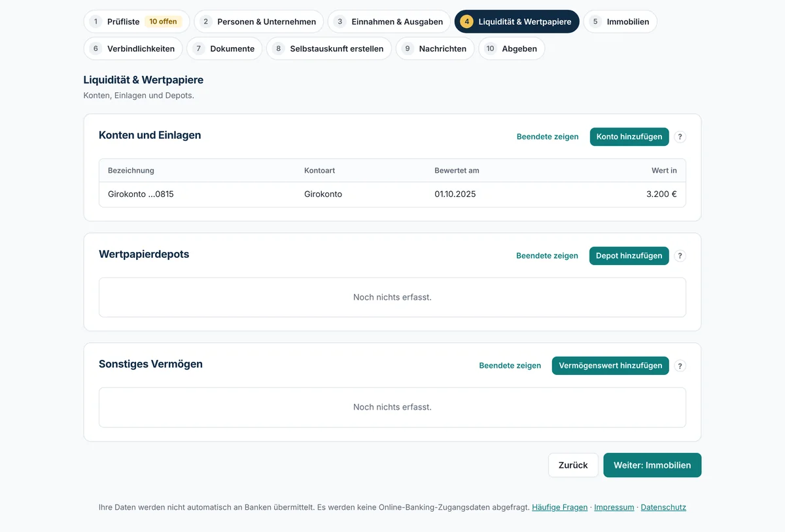Screen dimensions: 785x532
Task: Open the Personen & Unternehmen step
Action: (x=258, y=22)
